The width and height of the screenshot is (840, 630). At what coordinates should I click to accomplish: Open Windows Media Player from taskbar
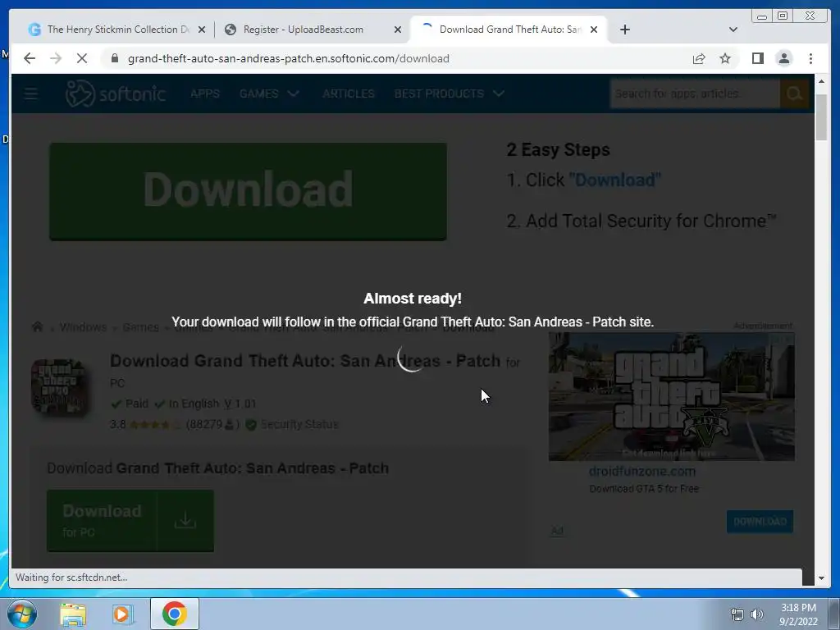pyautogui.click(x=122, y=614)
